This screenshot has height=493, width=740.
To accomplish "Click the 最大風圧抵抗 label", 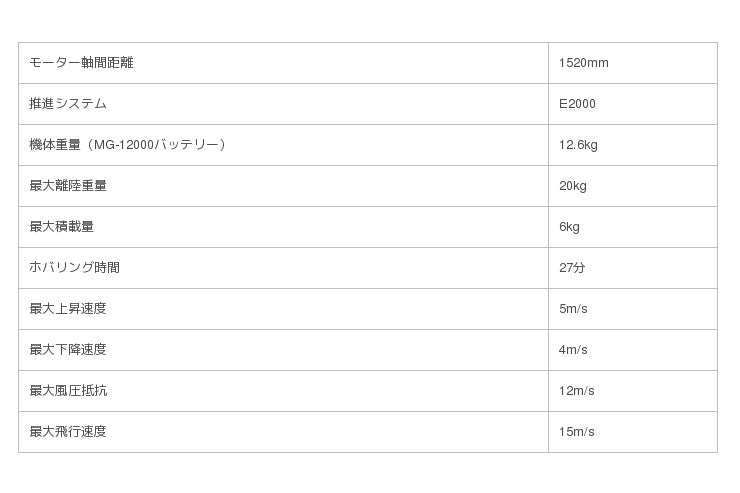I will click(68, 391).
